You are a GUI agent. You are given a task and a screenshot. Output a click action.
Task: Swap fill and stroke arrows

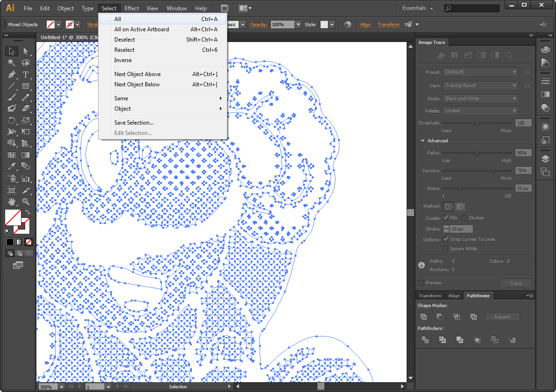pos(28,211)
